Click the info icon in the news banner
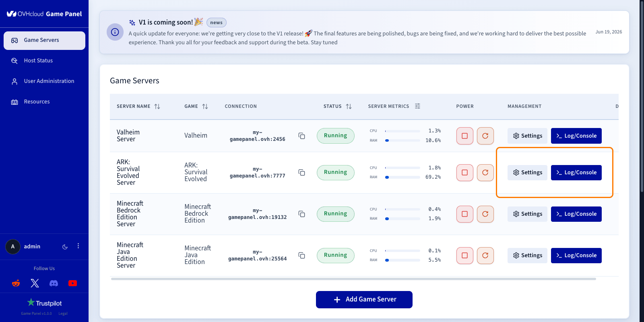This screenshot has height=322, width=644. point(115,32)
